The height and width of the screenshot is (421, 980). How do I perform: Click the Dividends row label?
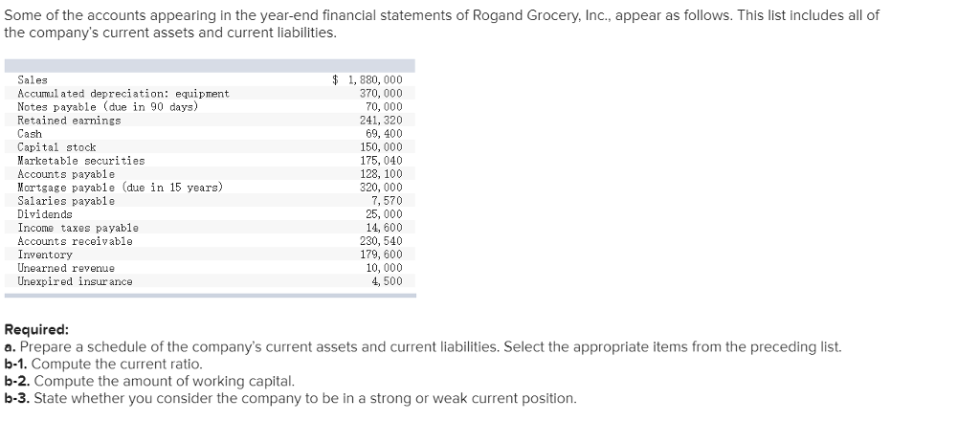click(45, 214)
